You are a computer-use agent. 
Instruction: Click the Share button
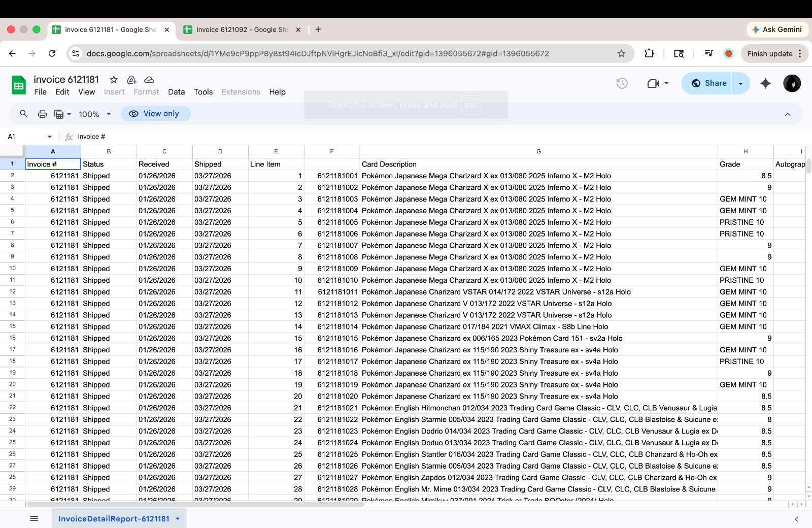[708, 83]
